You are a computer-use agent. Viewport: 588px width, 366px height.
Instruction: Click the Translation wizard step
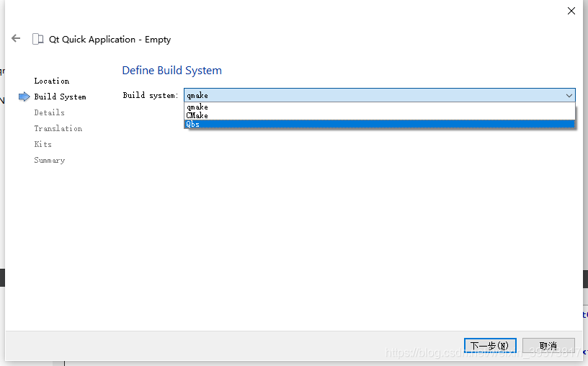(x=58, y=129)
